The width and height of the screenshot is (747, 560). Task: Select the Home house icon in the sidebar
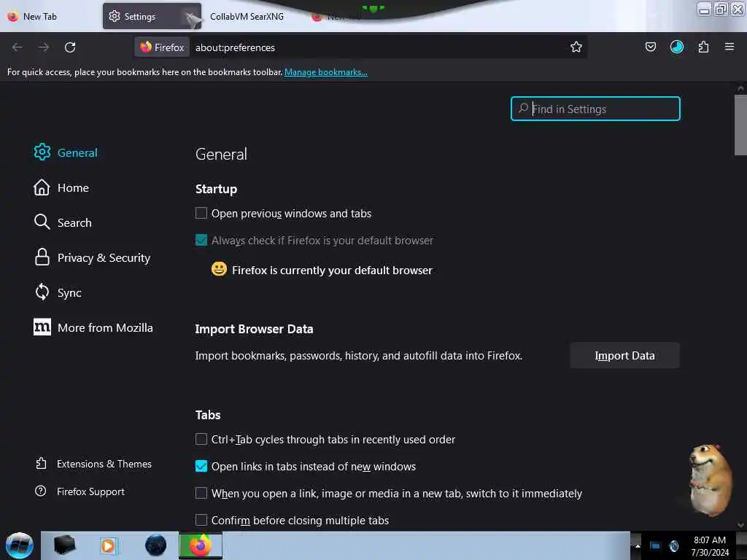42,187
